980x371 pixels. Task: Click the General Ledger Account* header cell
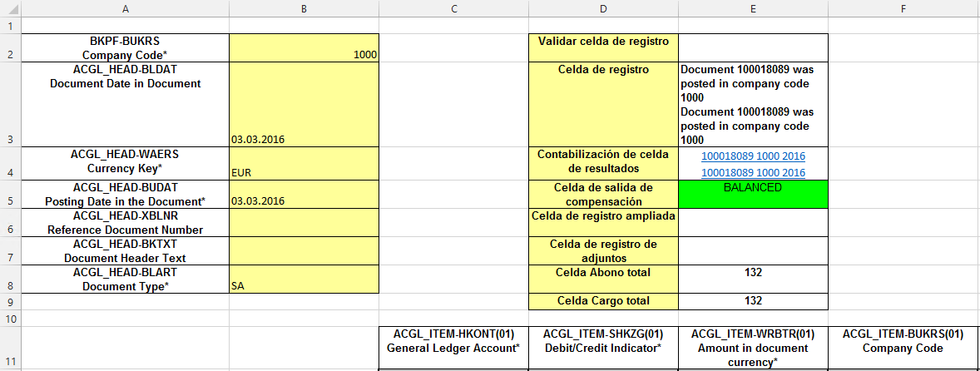click(x=453, y=348)
